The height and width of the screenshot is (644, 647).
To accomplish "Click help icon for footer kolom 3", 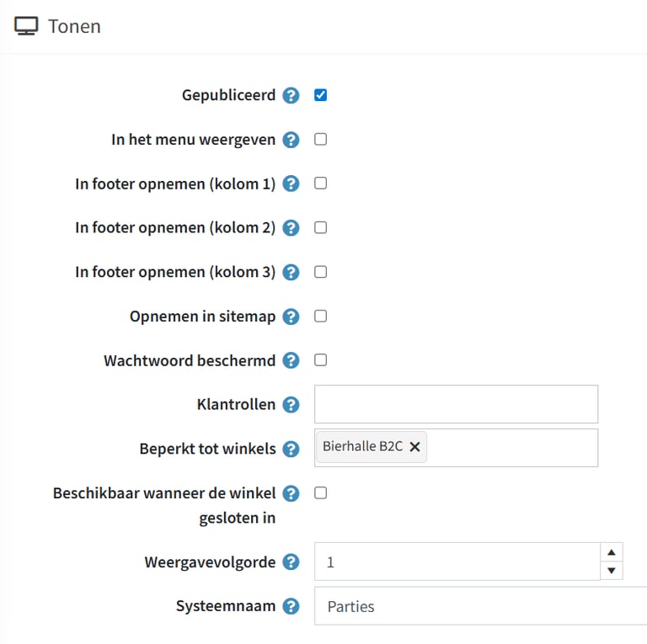I will click(291, 272).
